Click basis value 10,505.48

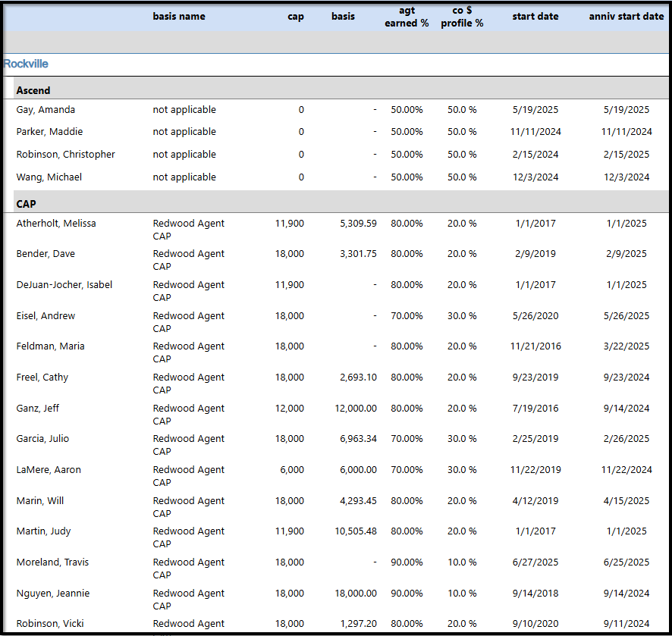click(356, 531)
